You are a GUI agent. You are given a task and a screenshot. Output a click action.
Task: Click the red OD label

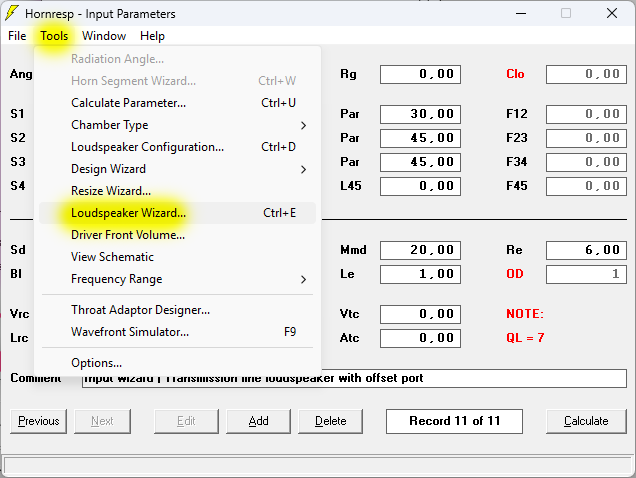[515, 274]
